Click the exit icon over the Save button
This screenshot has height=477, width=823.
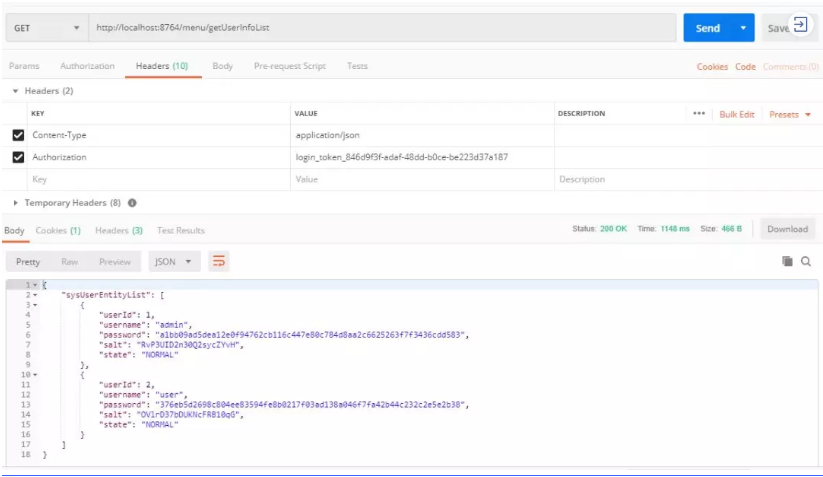click(x=800, y=25)
